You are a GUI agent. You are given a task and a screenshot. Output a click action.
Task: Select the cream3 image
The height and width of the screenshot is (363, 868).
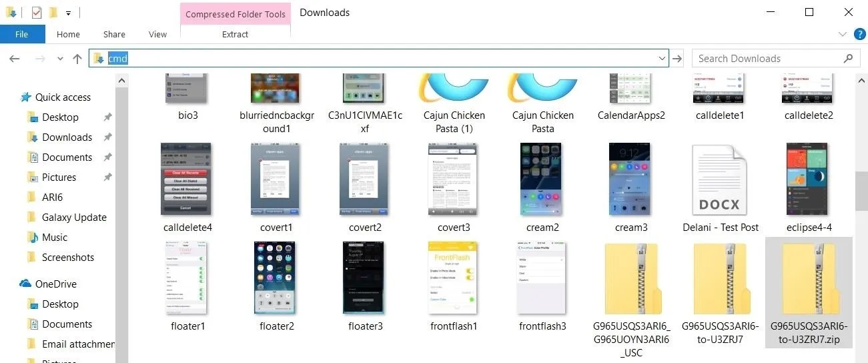coord(631,188)
